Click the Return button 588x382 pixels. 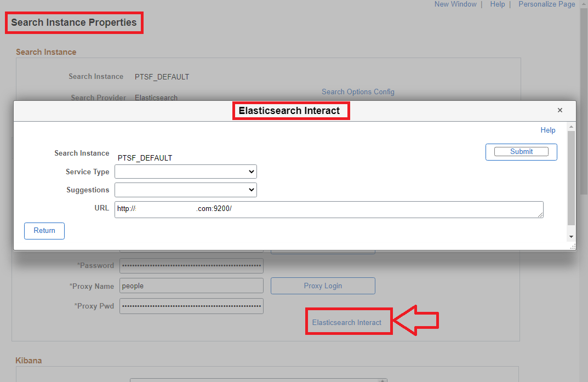tap(44, 231)
